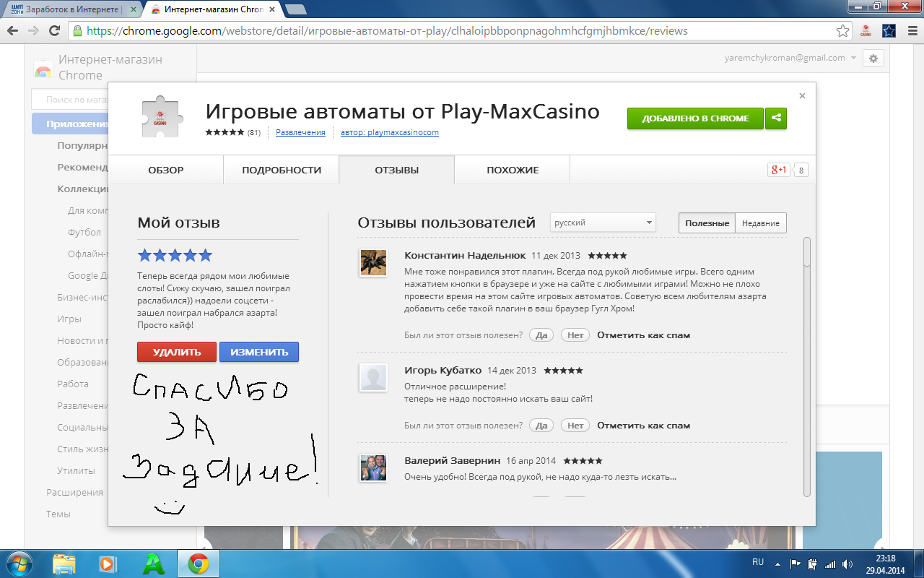Open the Игры category in the sidebar
Screen dimensions: 924x578
coord(69,319)
